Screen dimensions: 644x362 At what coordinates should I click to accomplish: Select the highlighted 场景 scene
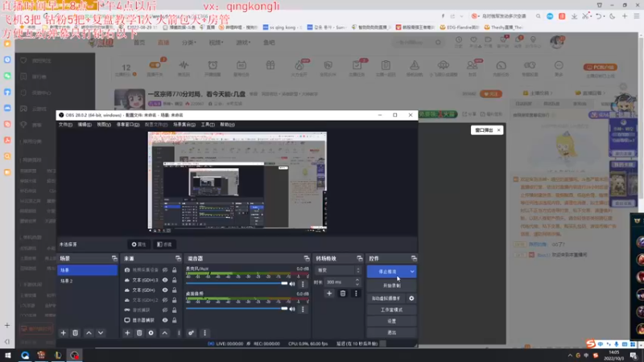[88, 270]
